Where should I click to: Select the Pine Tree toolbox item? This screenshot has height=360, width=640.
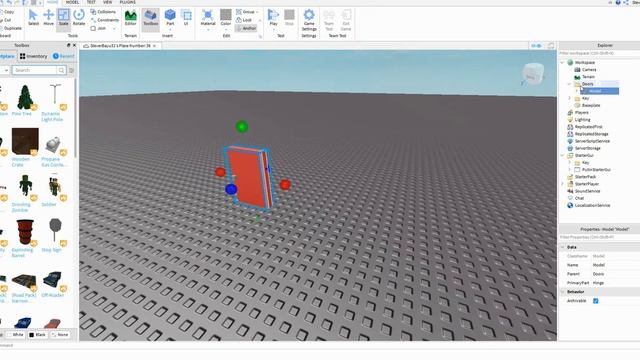coord(25,100)
